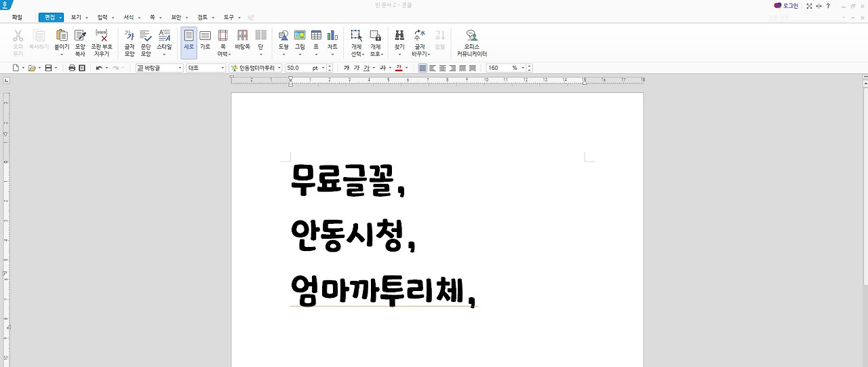Image resolution: width=868 pixels, height=367 pixels.
Task: Click the Save disk icon
Action: (48, 68)
